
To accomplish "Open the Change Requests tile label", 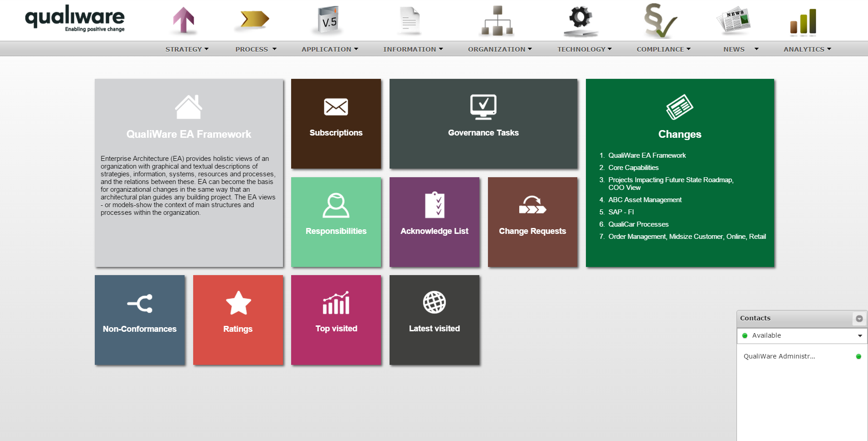I will 532,231.
